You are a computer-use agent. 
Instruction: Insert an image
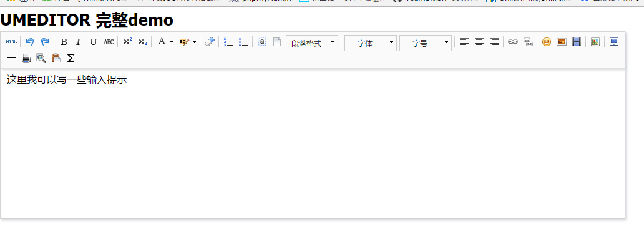click(562, 42)
